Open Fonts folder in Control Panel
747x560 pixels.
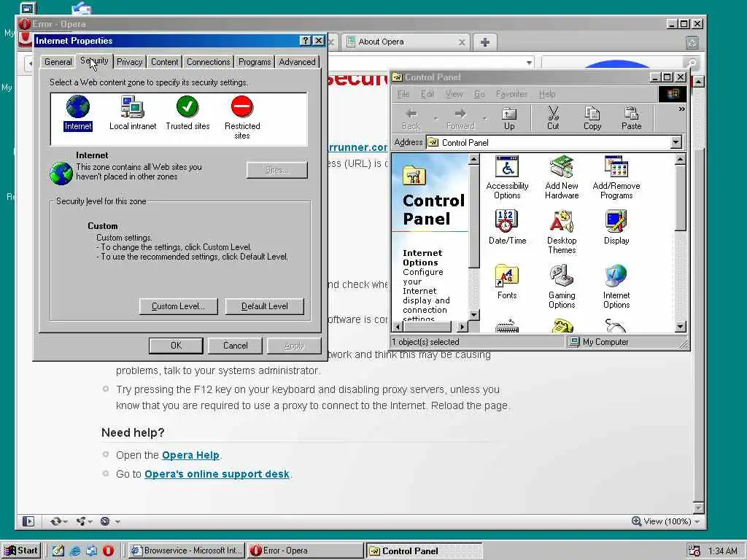[x=507, y=282]
